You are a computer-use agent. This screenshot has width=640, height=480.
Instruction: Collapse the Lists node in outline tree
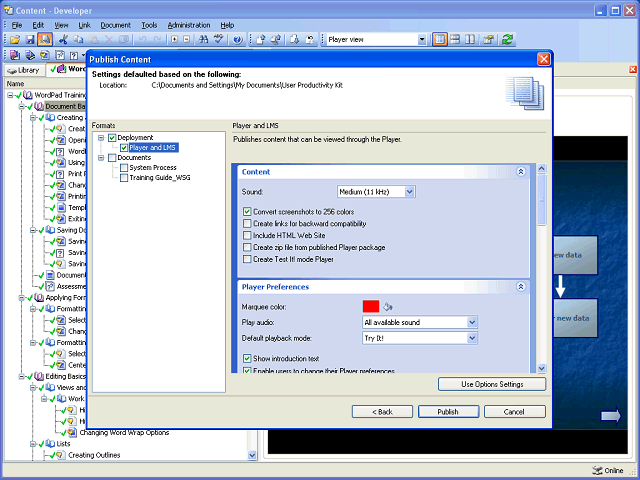[33, 444]
